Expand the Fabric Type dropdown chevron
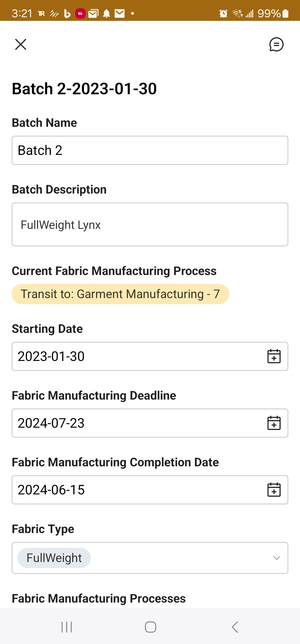Screen dimensions: 300x644 coord(276,558)
